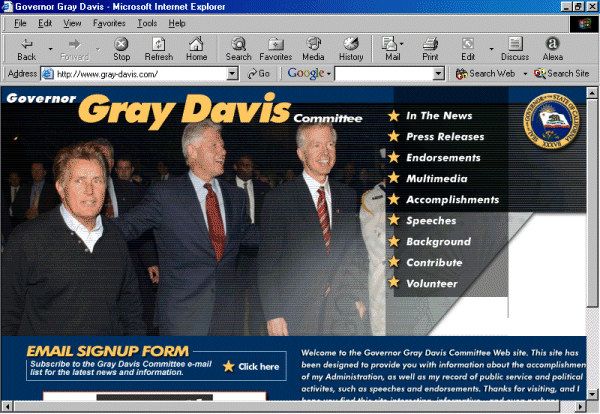Screen dimensions: 600x414
Task: Follow the In The News link
Action: pos(439,116)
